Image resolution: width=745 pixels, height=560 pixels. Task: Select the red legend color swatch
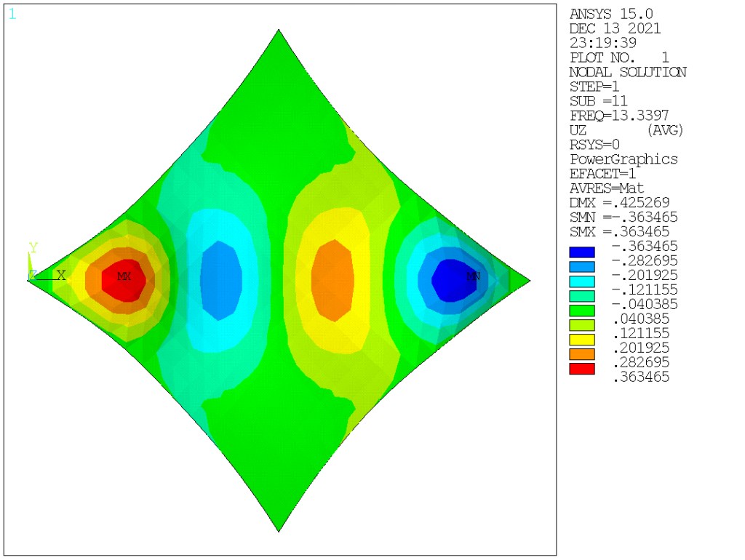pyautogui.click(x=582, y=369)
